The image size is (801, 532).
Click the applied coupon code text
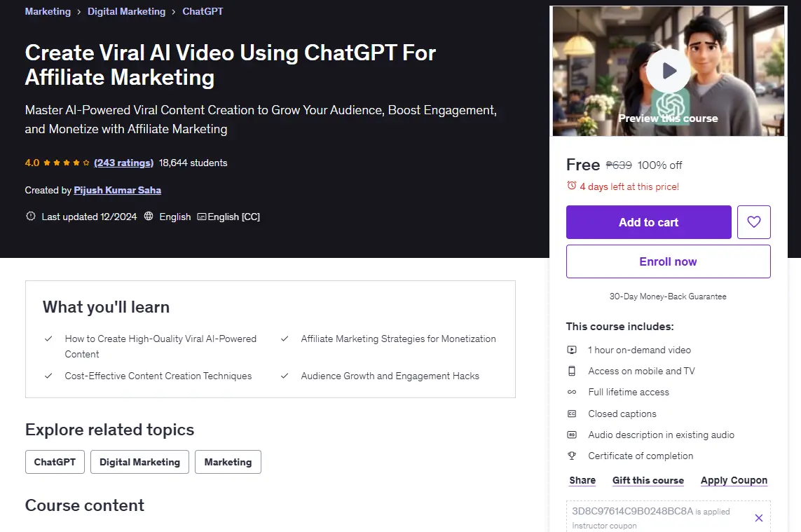632,511
